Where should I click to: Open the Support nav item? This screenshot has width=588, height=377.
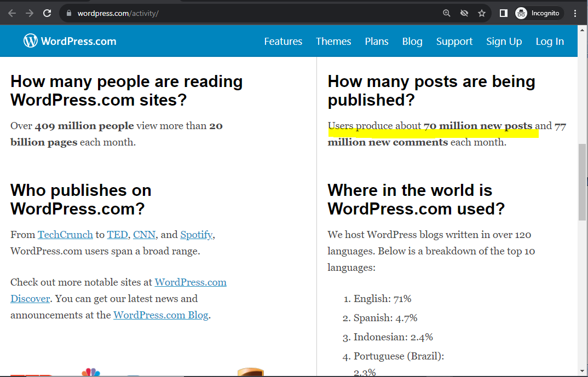click(x=454, y=41)
